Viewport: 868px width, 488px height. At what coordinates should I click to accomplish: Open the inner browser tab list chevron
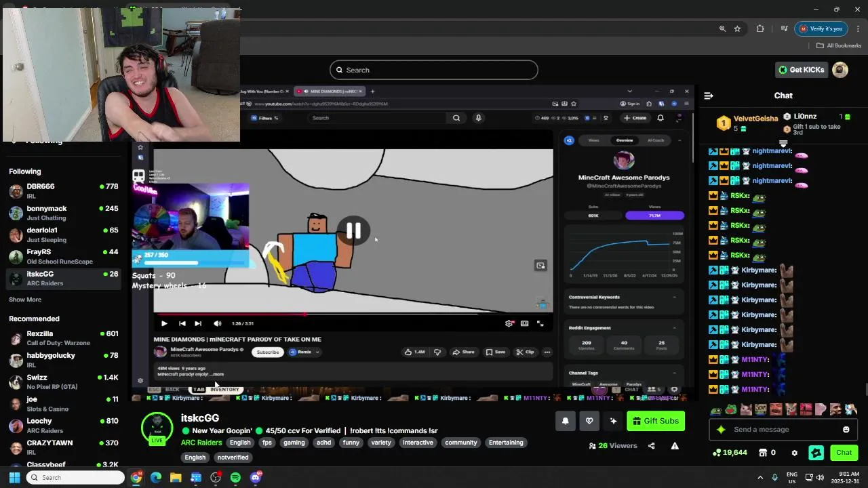tap(629, 91)
